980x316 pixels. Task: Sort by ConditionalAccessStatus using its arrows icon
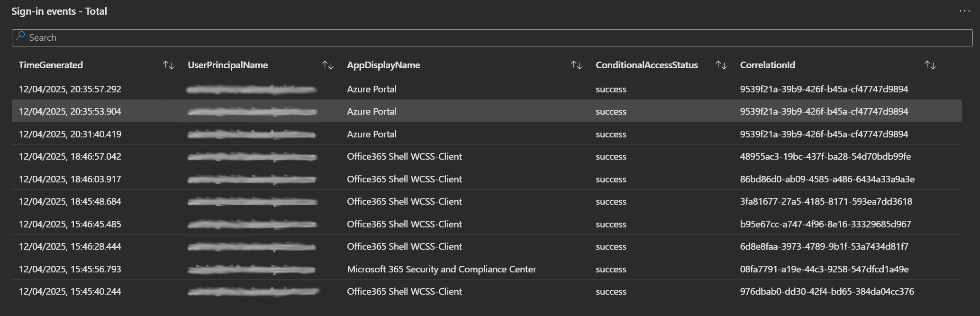tap(721, 65)
